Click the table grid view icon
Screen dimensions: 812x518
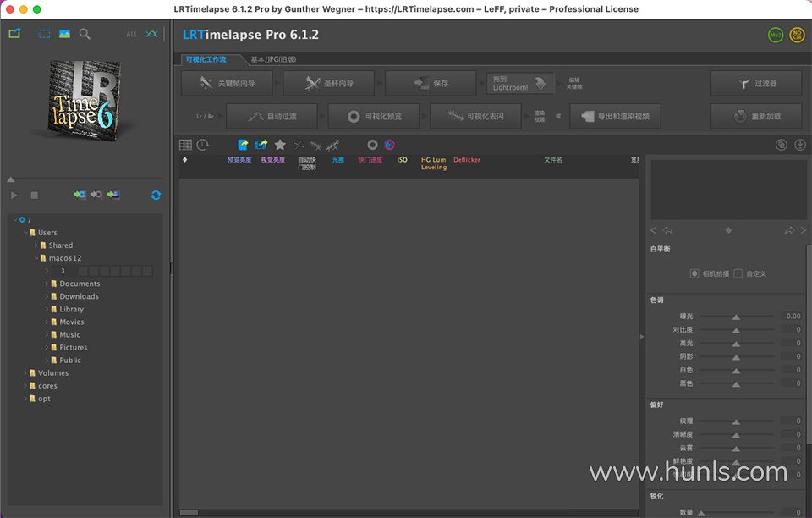tap(185, 145)
